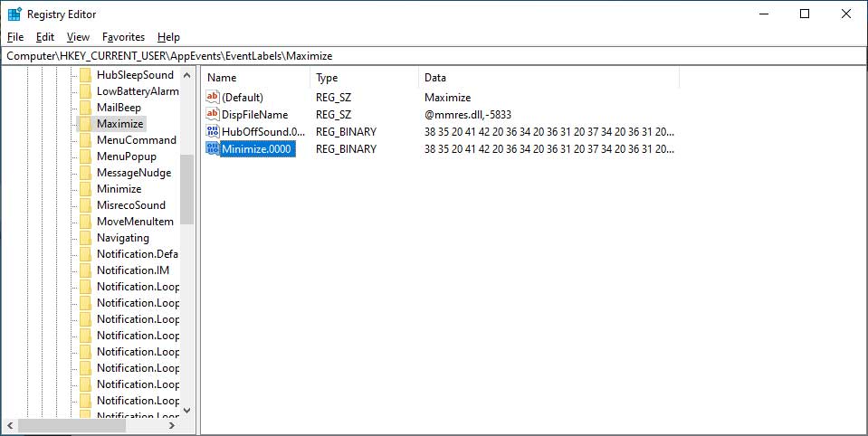Screen dimensions: 868x436
Task: Select the LowBatteryAlarm key label
Action: click(138, 91)
